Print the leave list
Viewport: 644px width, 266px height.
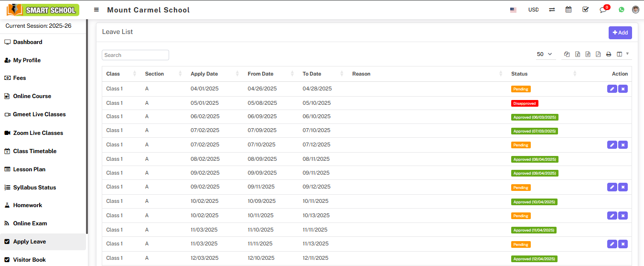coord(609,55)
